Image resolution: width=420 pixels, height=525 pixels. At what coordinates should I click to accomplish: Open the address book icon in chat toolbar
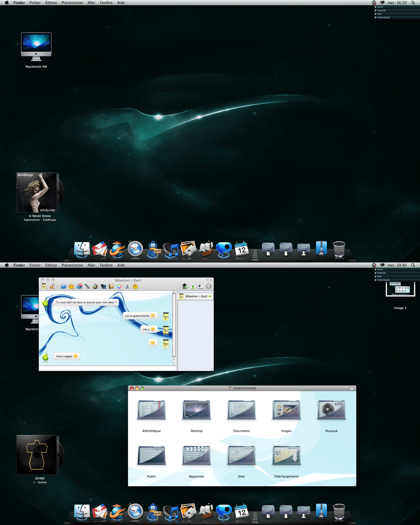click(x=111, y=286)
